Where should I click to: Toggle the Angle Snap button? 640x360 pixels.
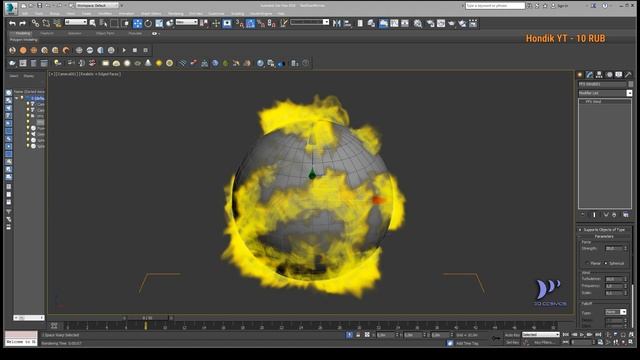point(250,23)
